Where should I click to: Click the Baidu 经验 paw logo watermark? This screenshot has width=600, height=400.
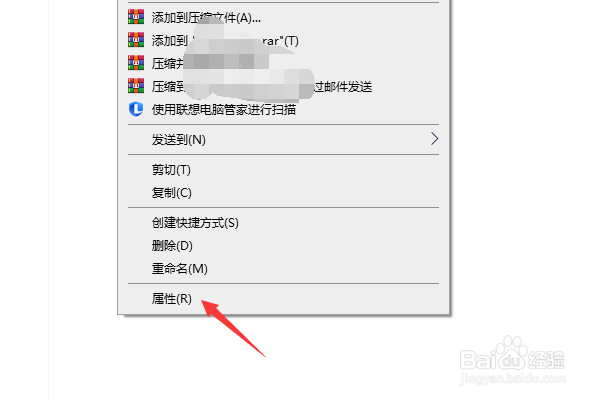[512, 353]
